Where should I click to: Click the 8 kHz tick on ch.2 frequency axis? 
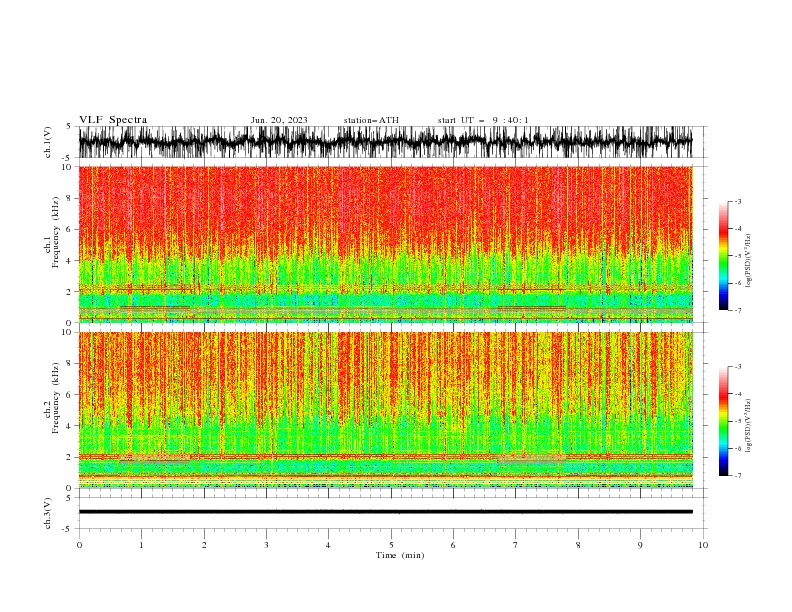click(x=69, y=364)
